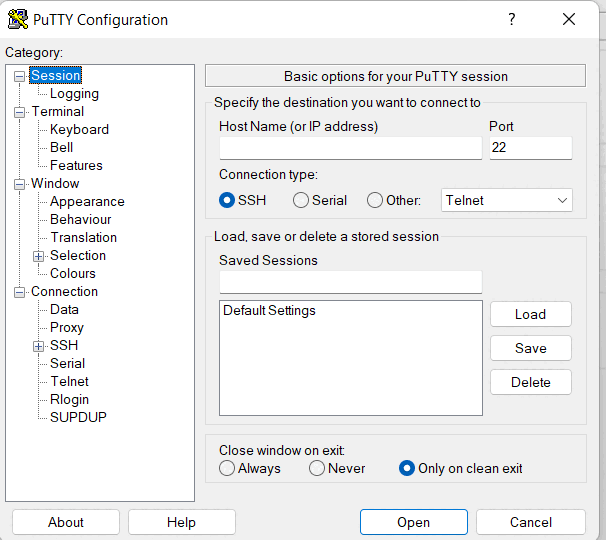
Task: Select Session category in tree
Action: pyautogui.click(x=56, y=75)
